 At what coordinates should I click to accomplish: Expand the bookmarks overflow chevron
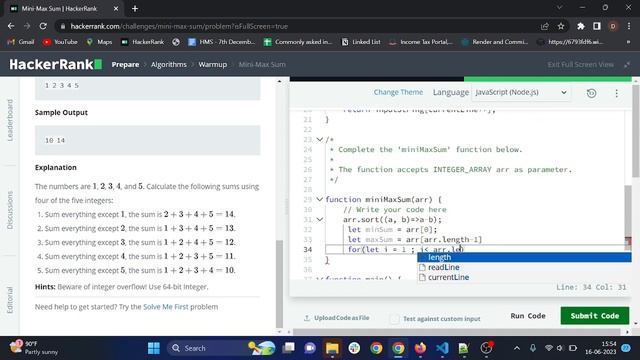[628, 42]
